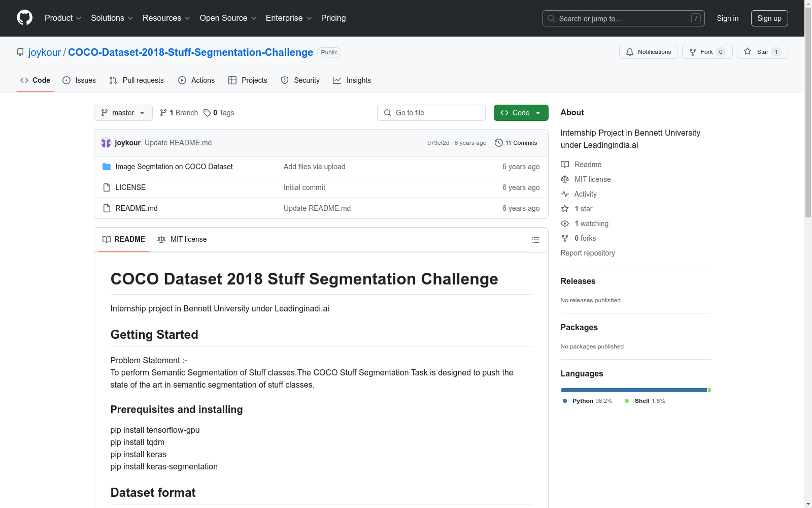Open the README.md file
Screen dimensions: 812x508
(137, 208)
